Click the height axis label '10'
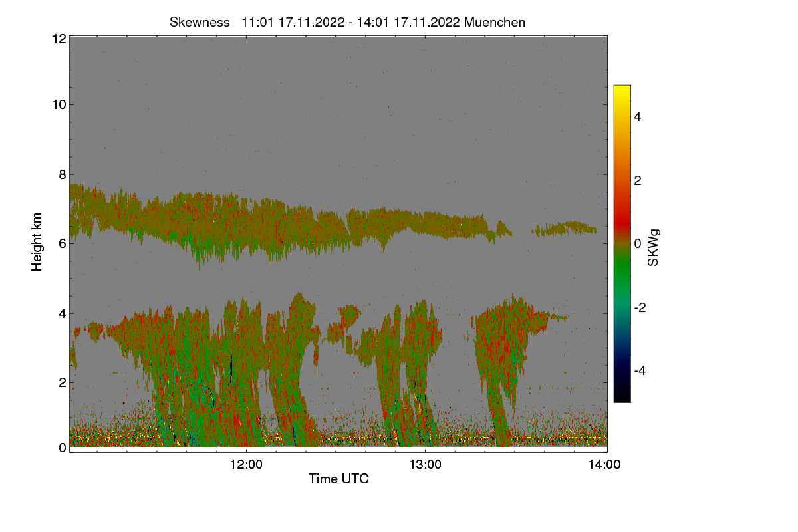This screenshot has width=798, height=532. click(x=59, y=104)
